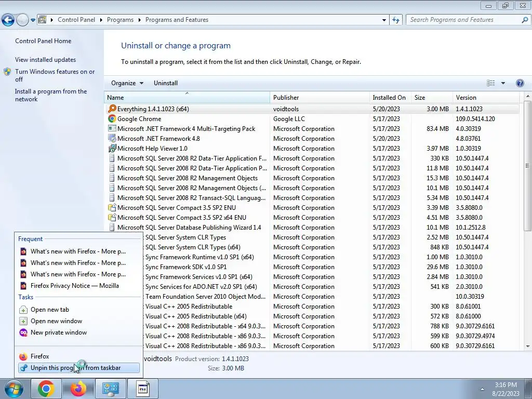Click Windows features shield icon

click(x=7, y=72)
